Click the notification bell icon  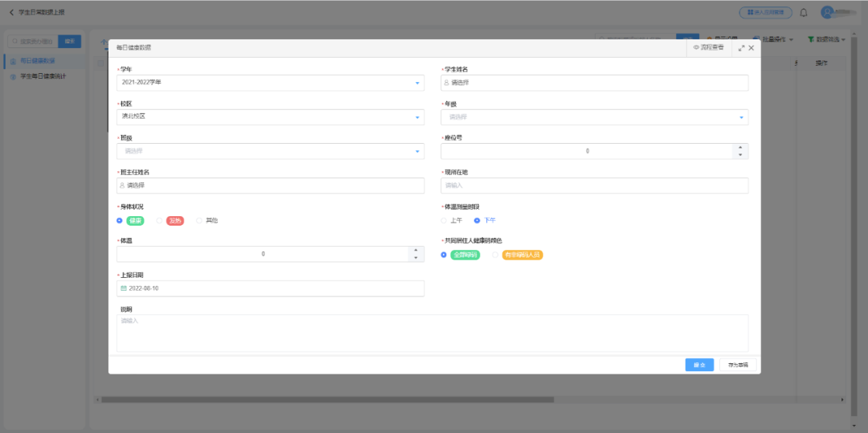(x=803, y=13)
